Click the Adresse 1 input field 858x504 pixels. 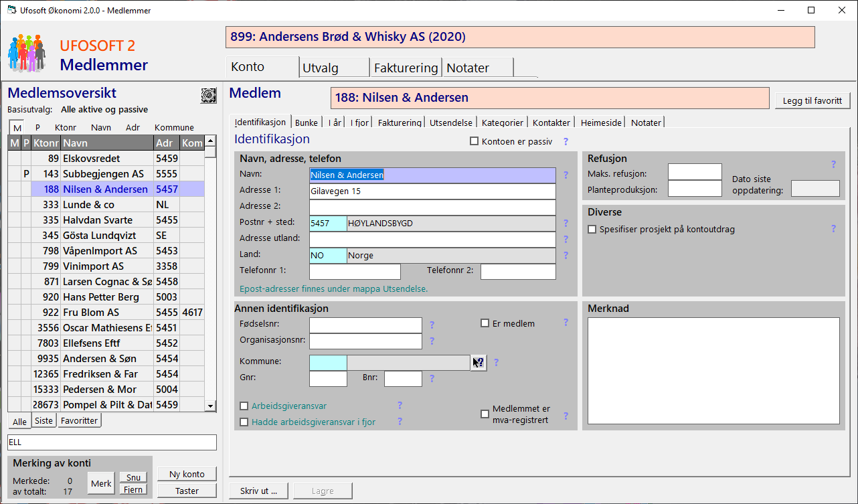tap(432, 191)
